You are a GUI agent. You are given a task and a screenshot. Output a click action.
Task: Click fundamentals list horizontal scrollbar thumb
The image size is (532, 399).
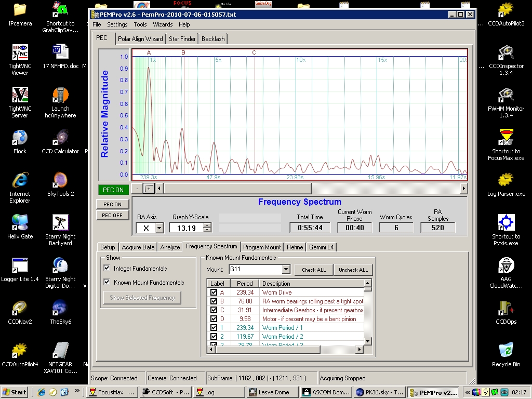pyautogui.click(x=268, y=349)
